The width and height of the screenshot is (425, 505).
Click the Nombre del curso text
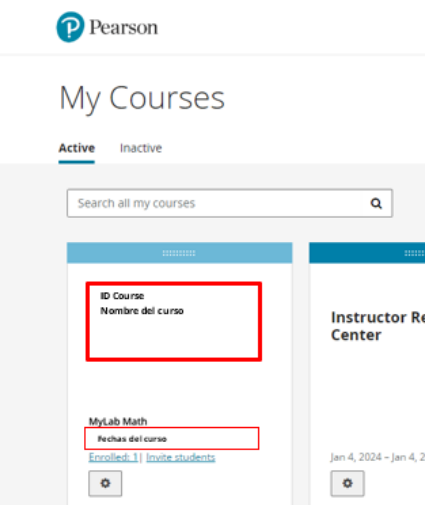pyautogui.click(x=142, y=311)
